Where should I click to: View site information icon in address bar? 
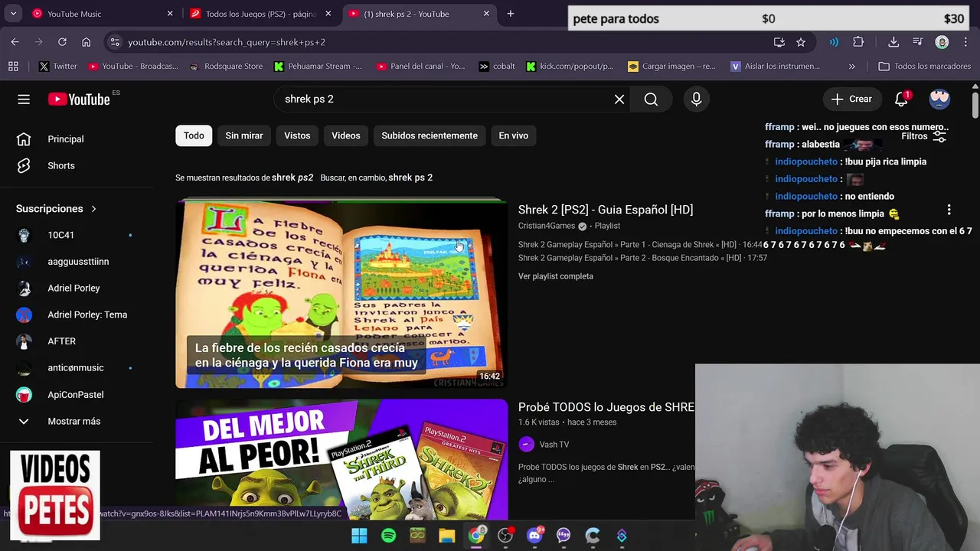pos(114,42)
